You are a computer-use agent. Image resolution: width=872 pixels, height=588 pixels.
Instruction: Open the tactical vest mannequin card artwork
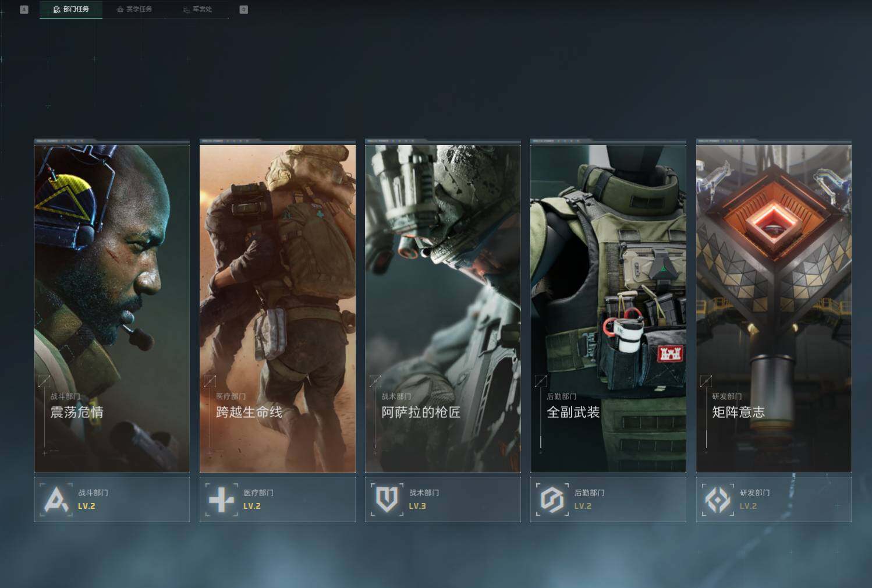[608, 308]
